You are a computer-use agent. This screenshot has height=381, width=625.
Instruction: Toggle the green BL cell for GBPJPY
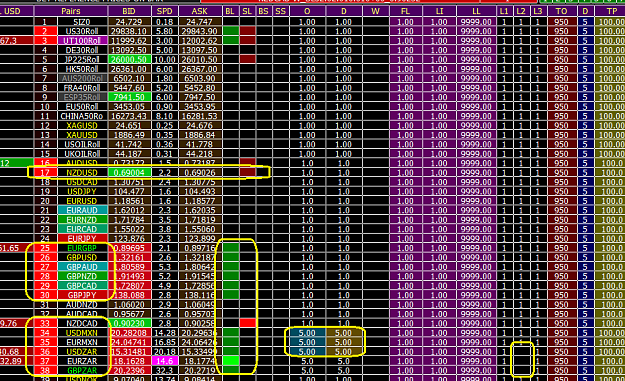coord(231,295)
